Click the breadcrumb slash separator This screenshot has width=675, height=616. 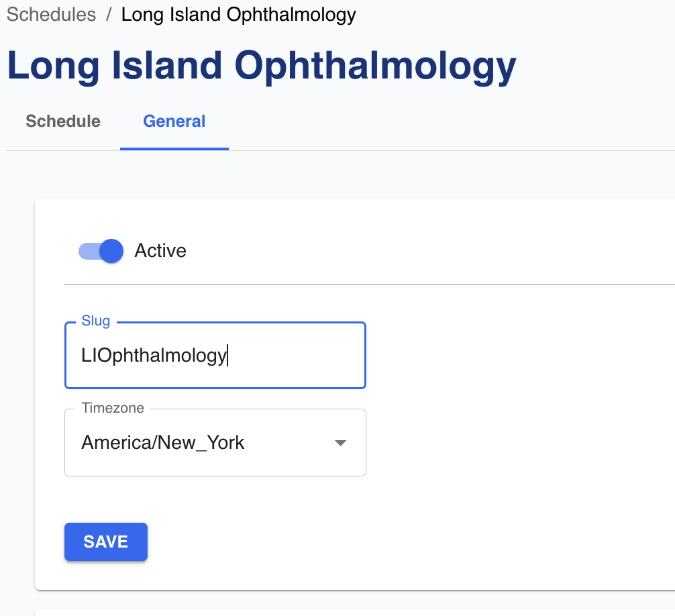[109, 15]
